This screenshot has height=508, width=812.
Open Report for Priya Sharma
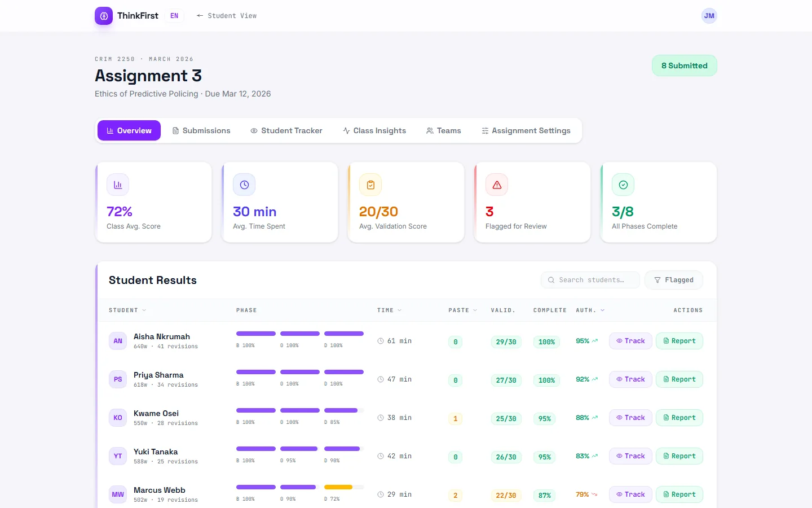coord(679,379)
